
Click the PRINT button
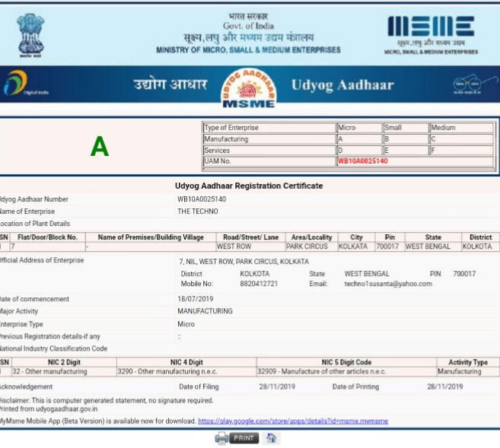245,438
